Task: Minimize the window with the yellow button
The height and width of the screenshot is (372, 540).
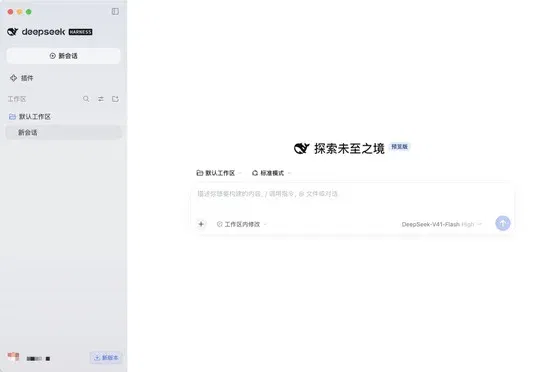Action: point(20,12)
